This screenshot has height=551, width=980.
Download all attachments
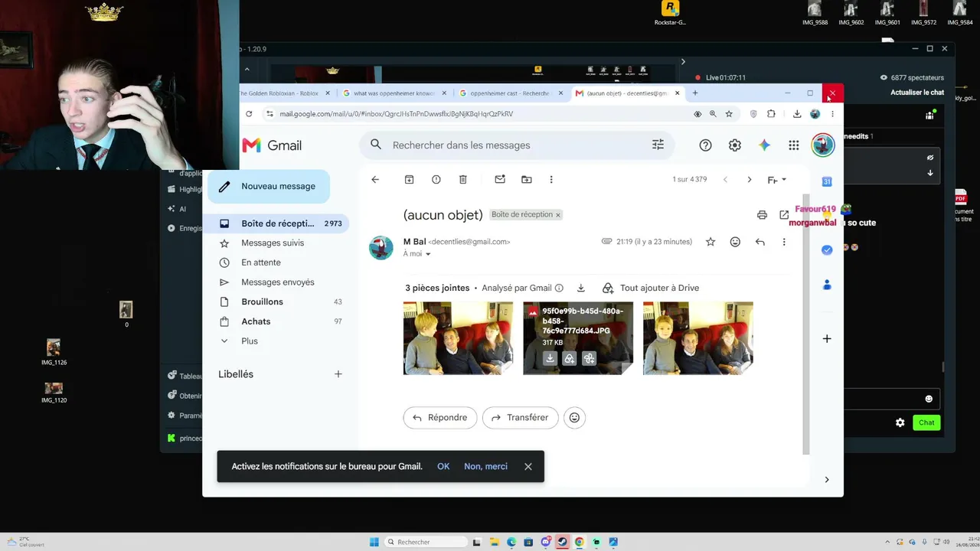[x=581, y=288]
